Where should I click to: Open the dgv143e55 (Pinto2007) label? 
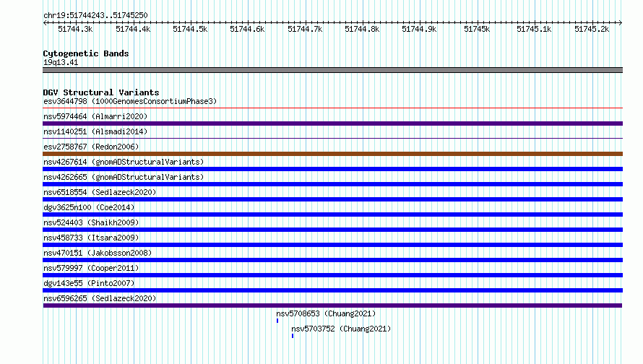89,283
